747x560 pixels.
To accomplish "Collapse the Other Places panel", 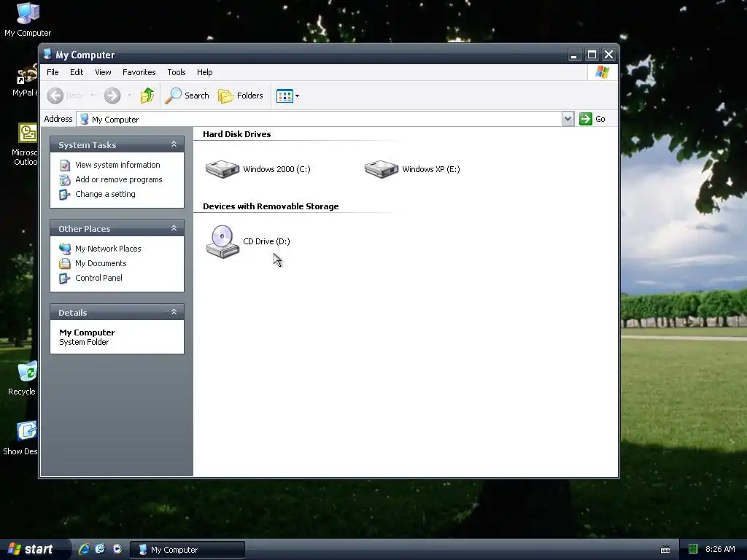I will (x=174, y=228).
